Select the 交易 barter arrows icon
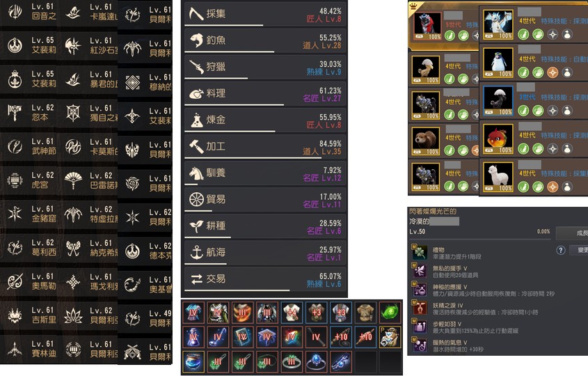This screenshot has width=588, height=376. pyautogui.click(x=196, y=279)
